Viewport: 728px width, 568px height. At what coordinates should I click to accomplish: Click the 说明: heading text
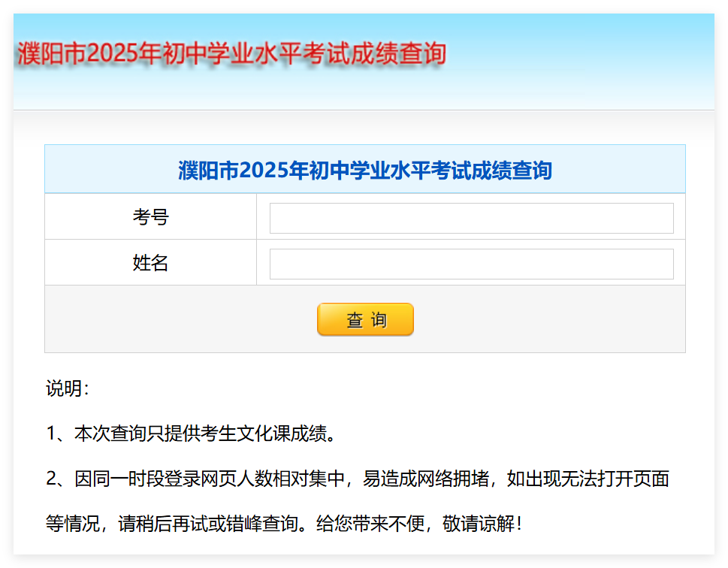pyautogui.click(x=68, y=388)
